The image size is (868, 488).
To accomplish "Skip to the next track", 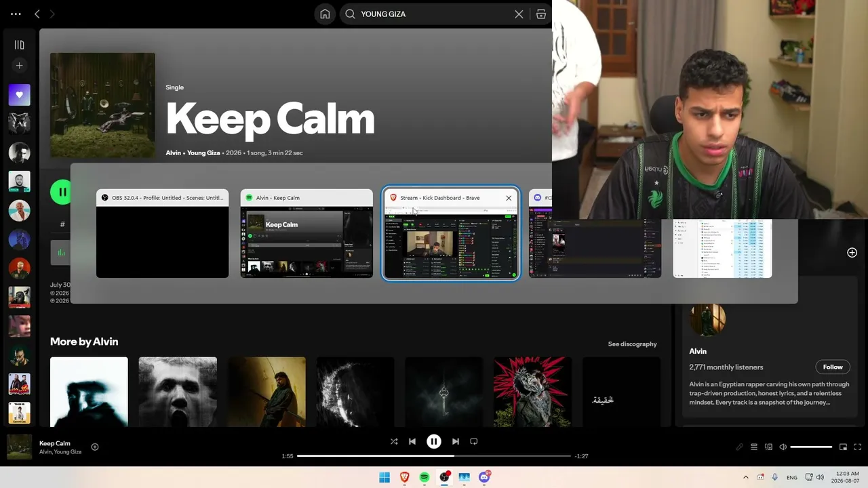I will pyautogui.click(x=456, y=441).
